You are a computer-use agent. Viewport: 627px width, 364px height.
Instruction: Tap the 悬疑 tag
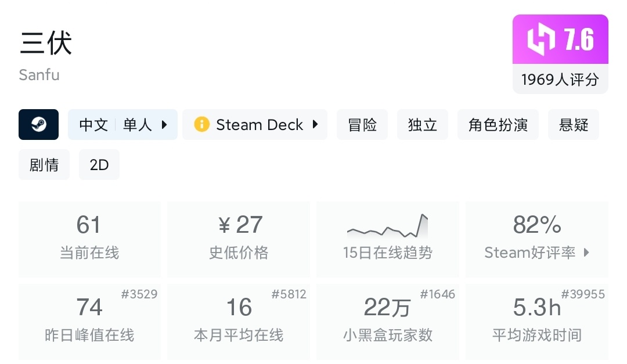tap(573, 125)
